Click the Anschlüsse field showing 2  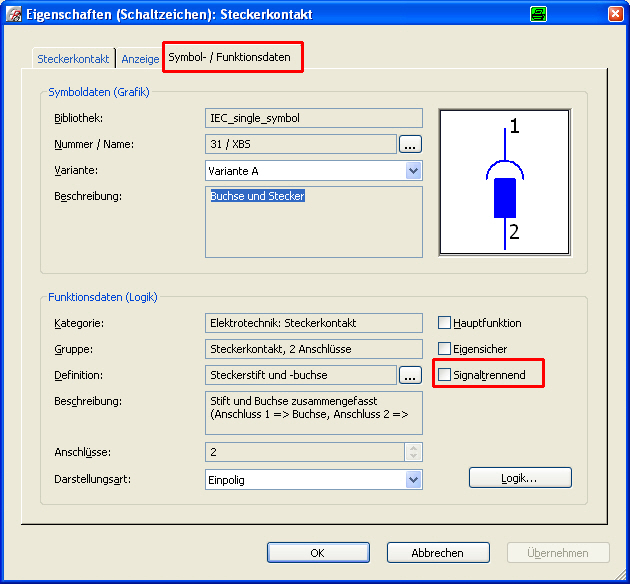[x=305, y=452]
